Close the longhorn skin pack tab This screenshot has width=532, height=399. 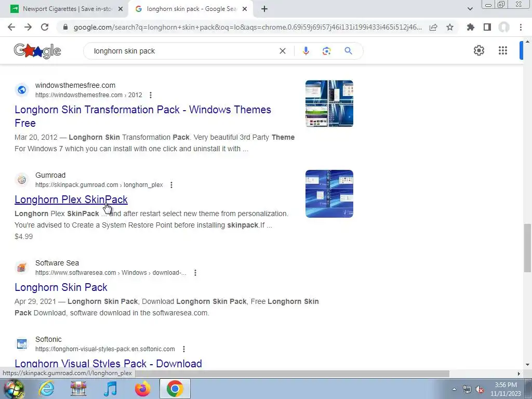click(245, 9)
